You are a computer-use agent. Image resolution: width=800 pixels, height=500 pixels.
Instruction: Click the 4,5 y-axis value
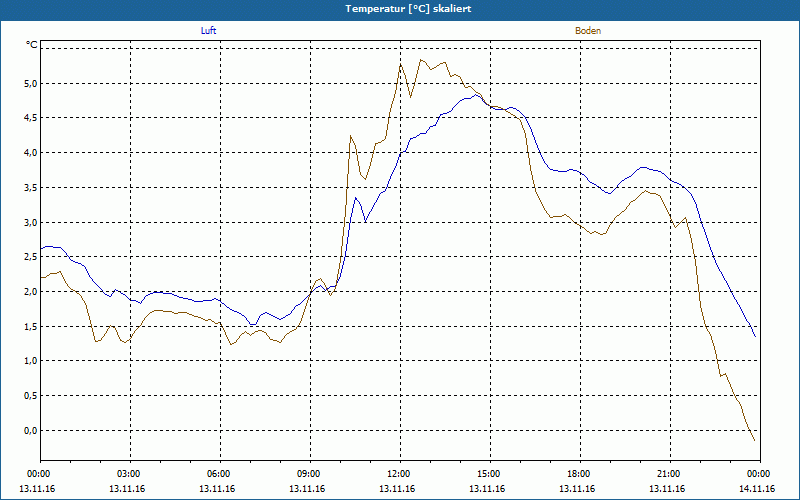(x=31, y=118)
